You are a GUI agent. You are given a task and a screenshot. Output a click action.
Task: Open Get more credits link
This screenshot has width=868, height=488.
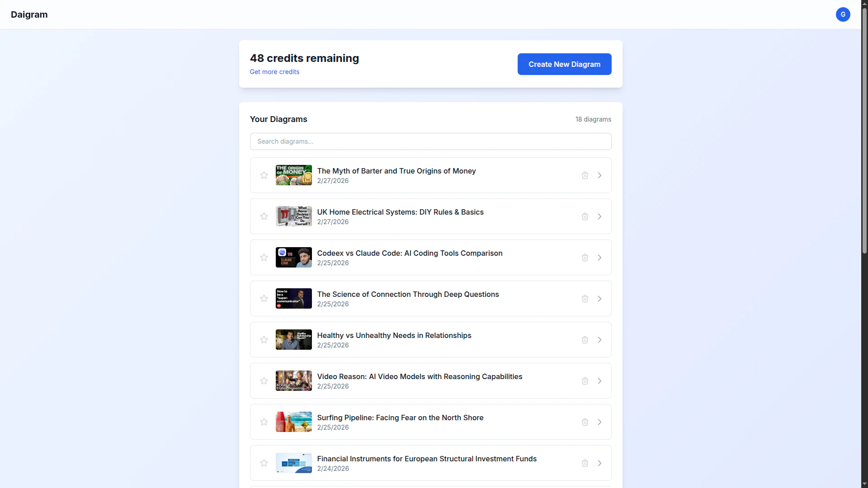[x=274, y=72]
